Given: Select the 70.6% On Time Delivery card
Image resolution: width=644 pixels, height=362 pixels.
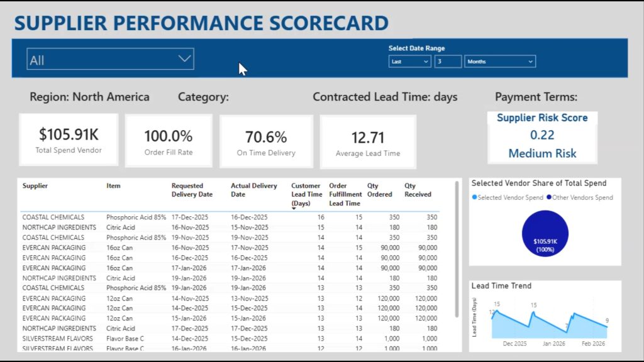Looking at the screenshot, I should pyautogui.click(x=266, y=141).
